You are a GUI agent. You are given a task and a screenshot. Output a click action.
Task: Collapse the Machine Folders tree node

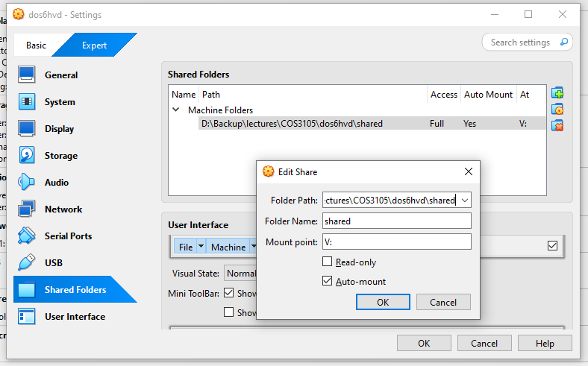(177, 110)
